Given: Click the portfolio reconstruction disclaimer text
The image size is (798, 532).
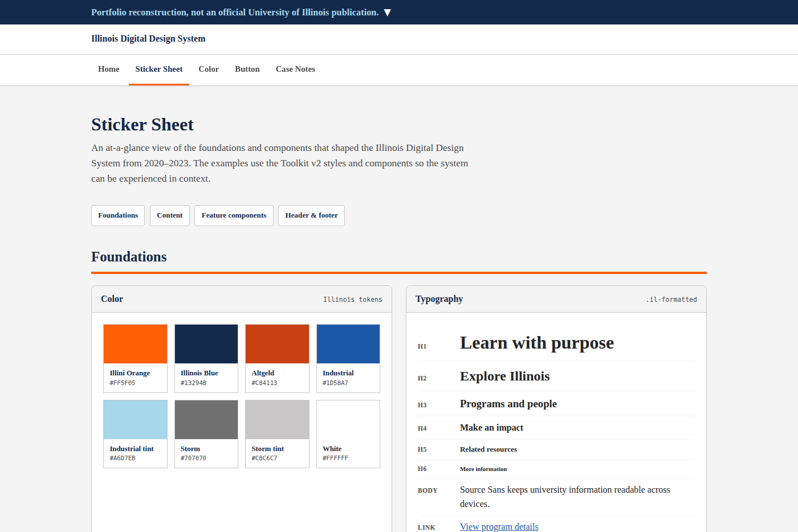Looking at the screenshot, I should [235, 13].
